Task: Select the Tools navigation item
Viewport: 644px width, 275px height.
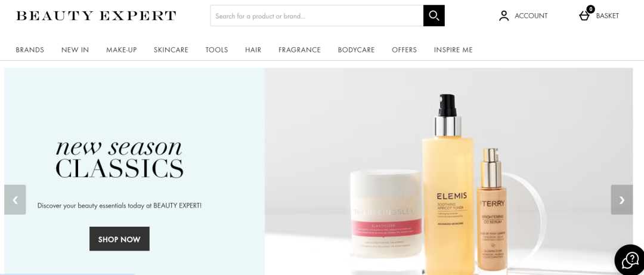Action: (217, 50)
